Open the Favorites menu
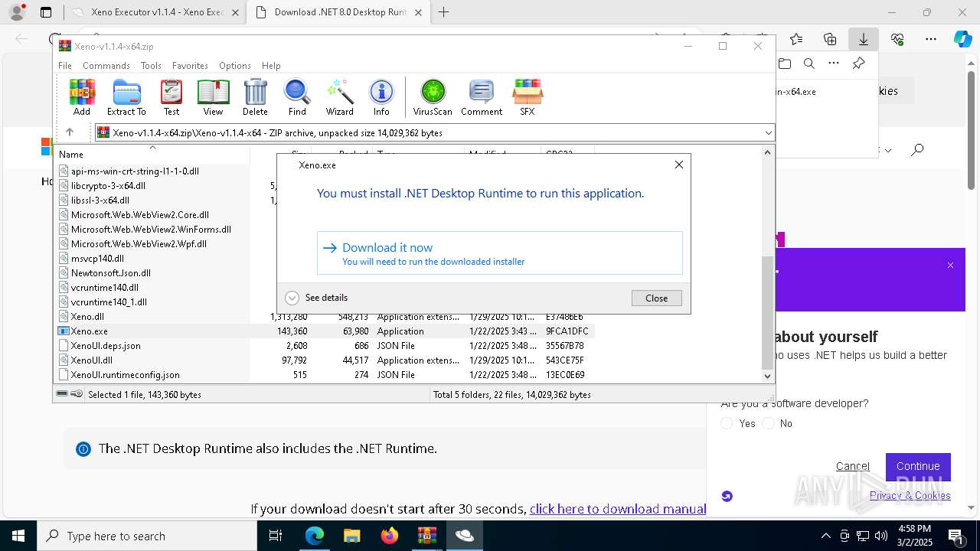Image resolution: width=980 pixels, height=551 pixels. point(190,66)
